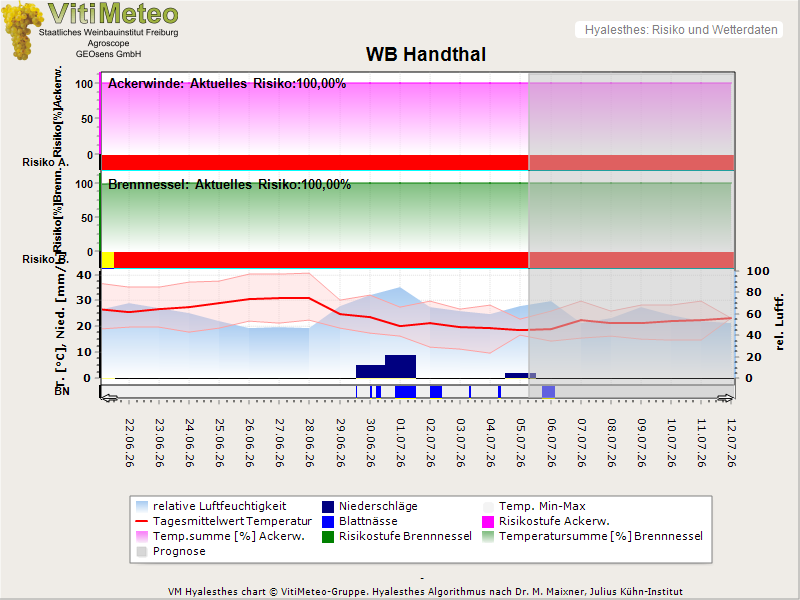Viewport: 800px width, 600px height.
Task: Click the Ackerwinde Aktuelles Risiko text
Action: click(227, 84)
